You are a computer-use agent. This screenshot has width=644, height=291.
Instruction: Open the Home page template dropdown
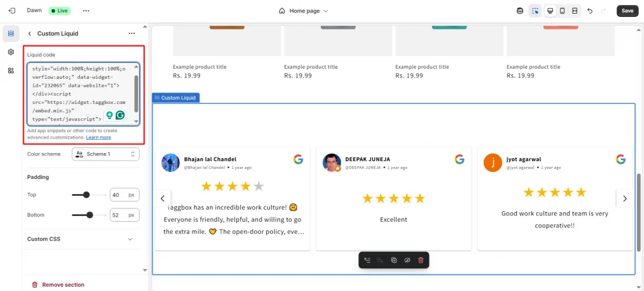[x=304, y=11]
